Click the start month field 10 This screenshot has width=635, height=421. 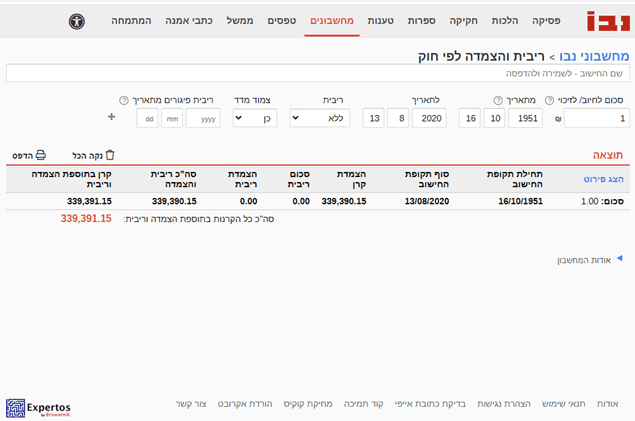pyautogui.click(x=494, y=118)
